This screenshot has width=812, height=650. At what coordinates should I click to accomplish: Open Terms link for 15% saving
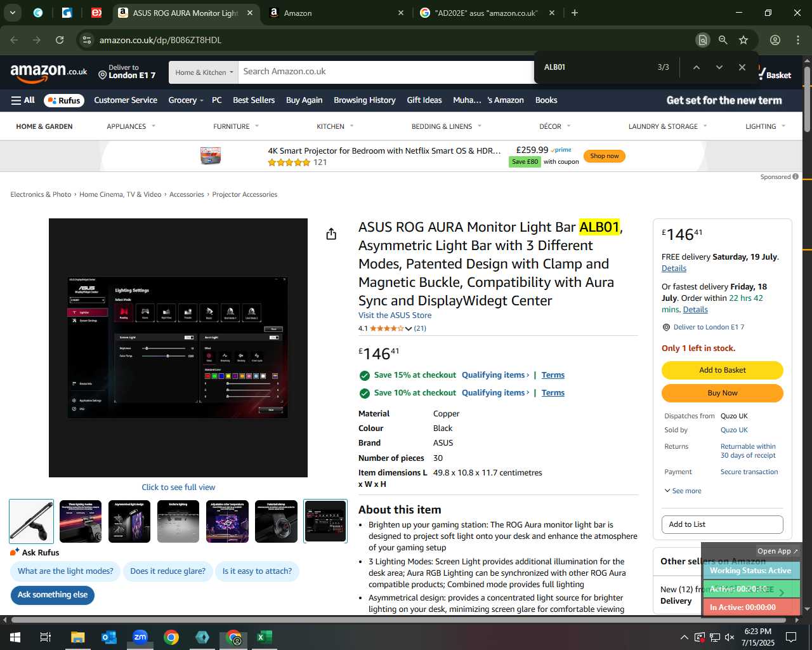click(553, 375)
